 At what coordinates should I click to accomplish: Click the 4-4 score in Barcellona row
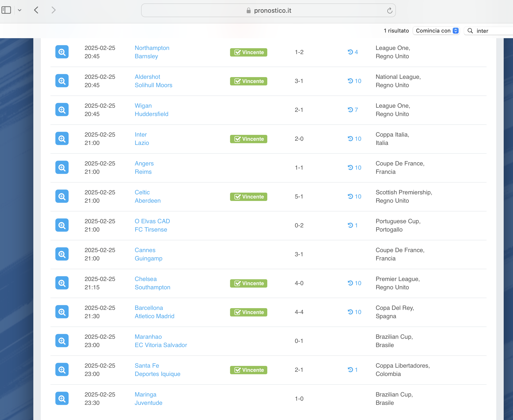point(299,312)
